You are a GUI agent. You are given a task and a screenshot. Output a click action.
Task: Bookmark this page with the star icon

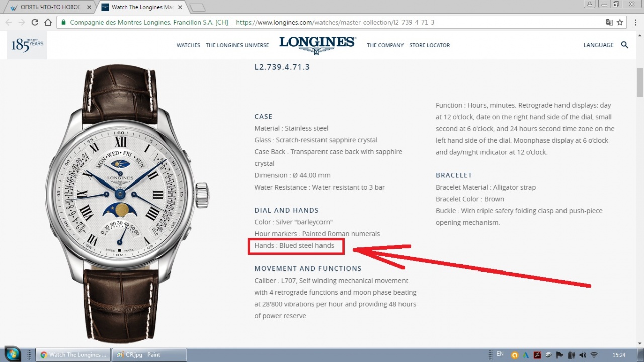[x=620, y=22]
